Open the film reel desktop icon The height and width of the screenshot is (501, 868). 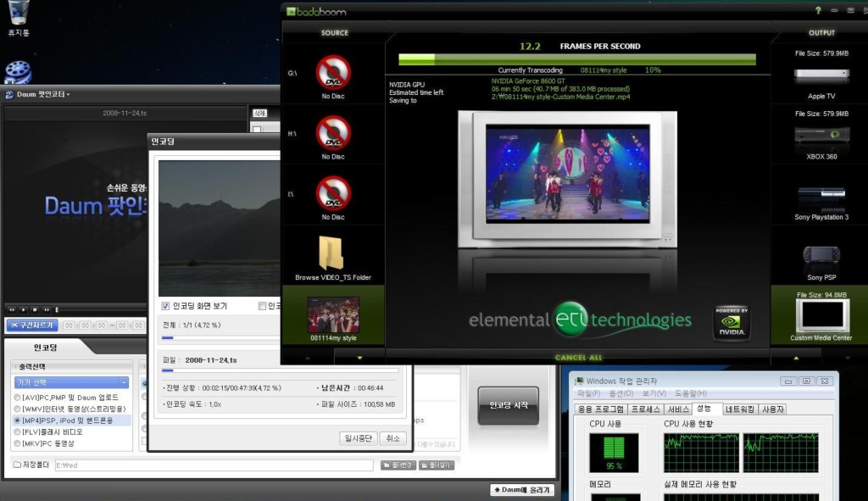tap(19, 72)
